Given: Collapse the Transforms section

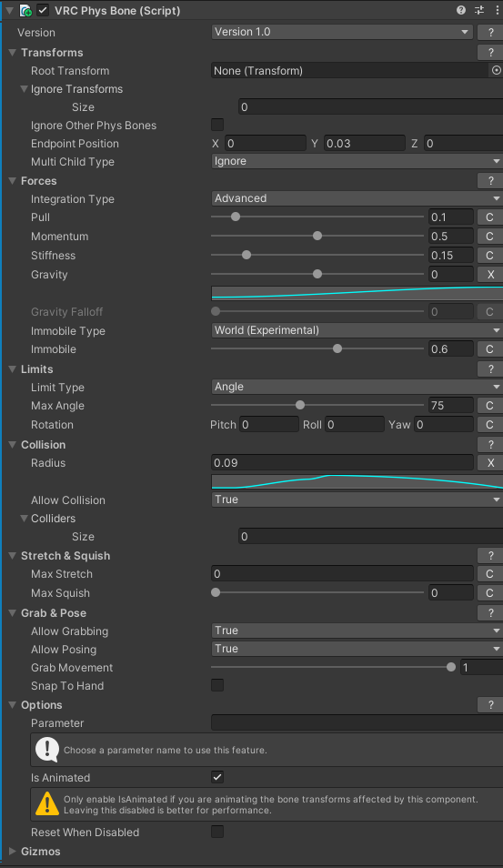Looking at the screenshot, I should click(x=12, y=53).
